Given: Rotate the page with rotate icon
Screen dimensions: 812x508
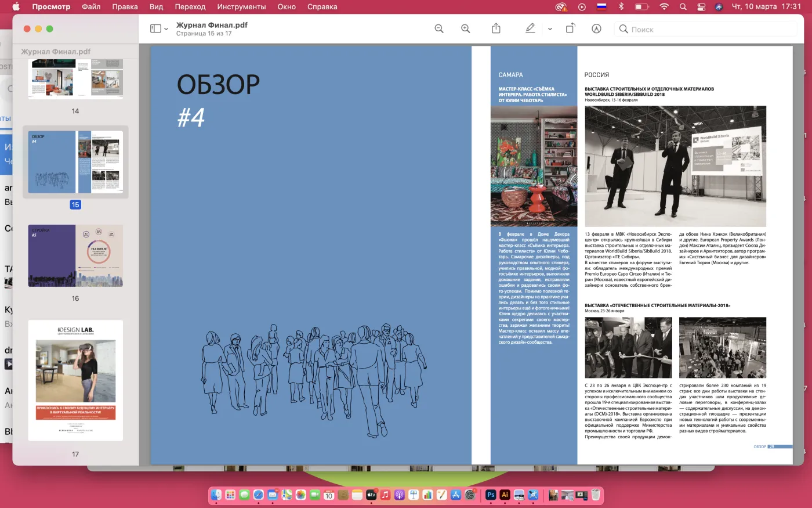Looking at the screenshot, I should pos(570,29).
